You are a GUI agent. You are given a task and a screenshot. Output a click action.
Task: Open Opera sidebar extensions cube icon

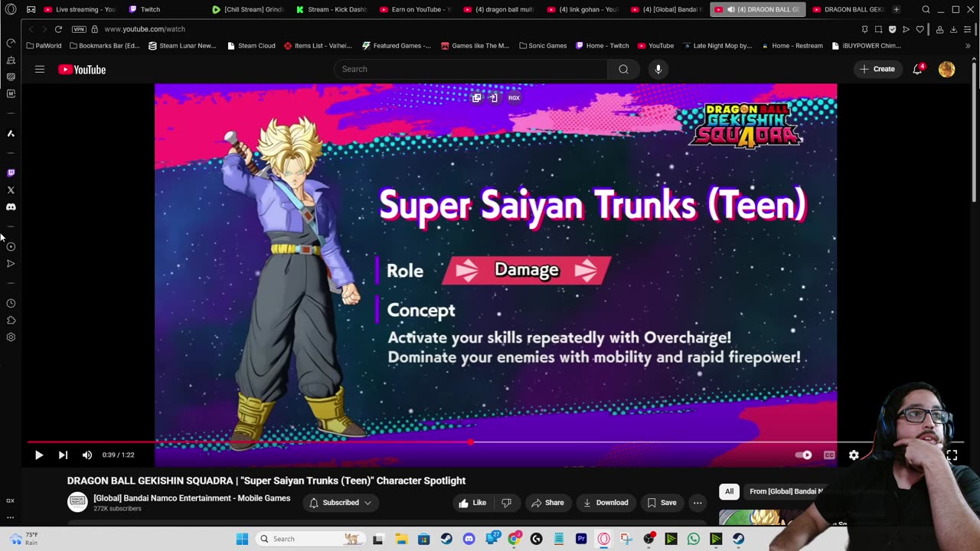point(11,320)
